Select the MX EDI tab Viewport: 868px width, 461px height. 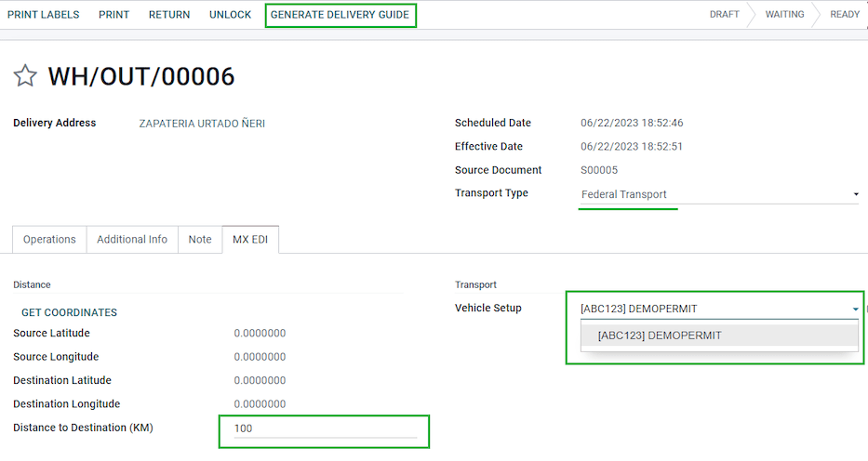click(250, 239)
